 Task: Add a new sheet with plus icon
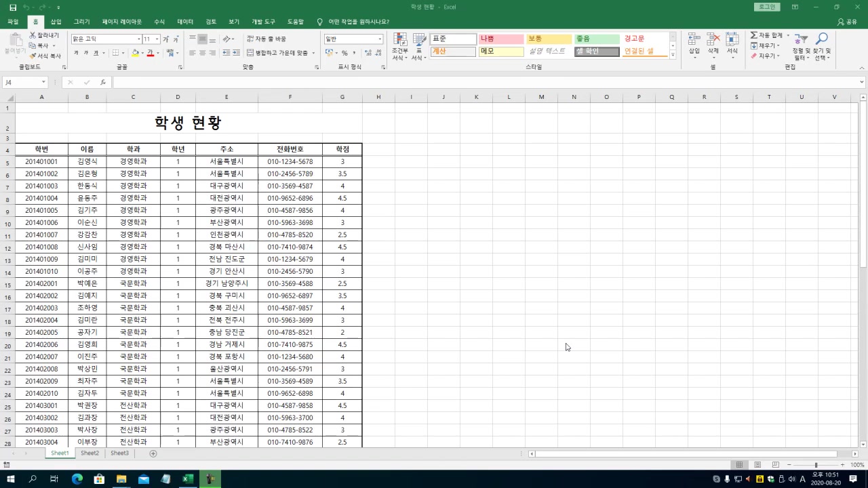click(x=153, y=453)
